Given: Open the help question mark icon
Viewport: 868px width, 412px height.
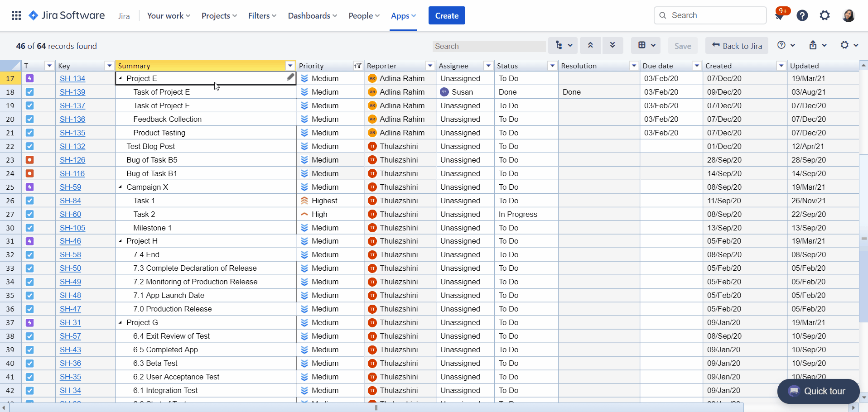Looking at the screenshot, I should click(802, 15).
